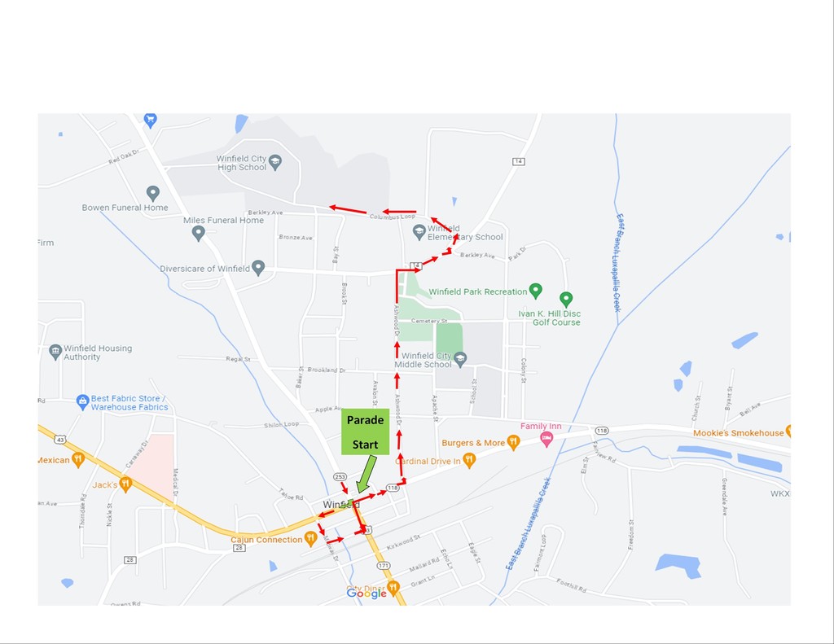Click the Best Fabric Store shopping icon
This screenshot has width=834, height=644.
82,402
